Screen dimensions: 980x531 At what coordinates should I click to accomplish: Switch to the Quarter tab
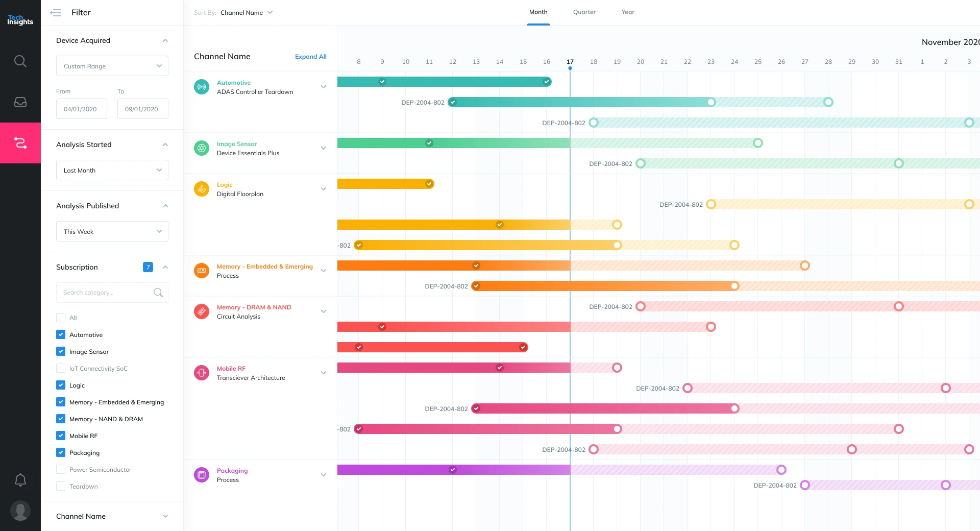click(584, 12)
